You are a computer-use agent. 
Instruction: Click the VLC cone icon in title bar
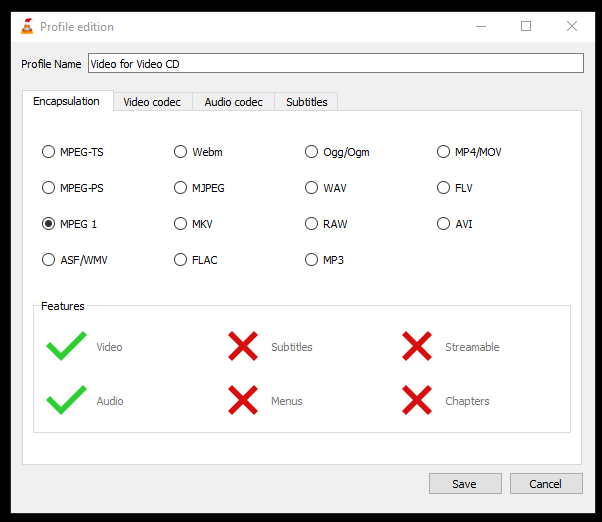coord(27,26)
